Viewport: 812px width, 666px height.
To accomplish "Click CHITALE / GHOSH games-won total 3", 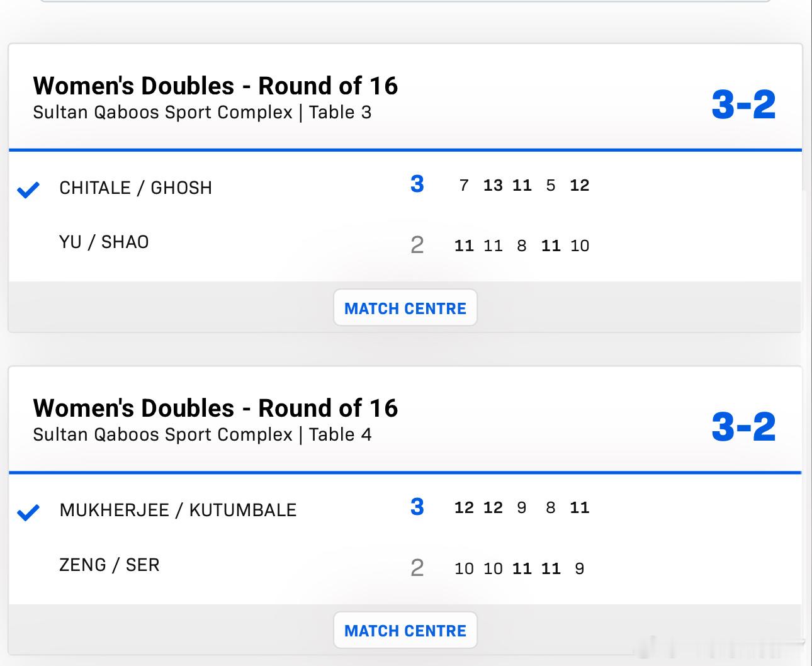I will click(417, 184).
